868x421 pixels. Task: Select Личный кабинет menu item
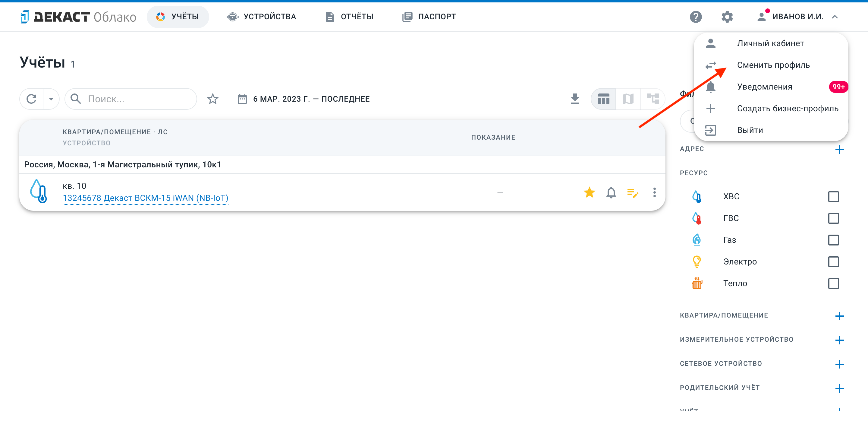pos(771,43)
